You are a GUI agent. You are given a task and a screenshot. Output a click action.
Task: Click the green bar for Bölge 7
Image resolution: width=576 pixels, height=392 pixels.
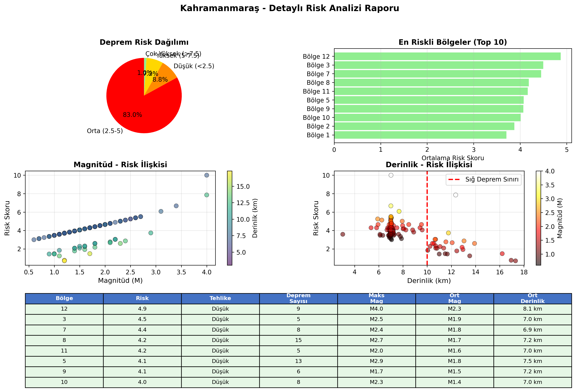pyautogui.click(x=438, y=74)
